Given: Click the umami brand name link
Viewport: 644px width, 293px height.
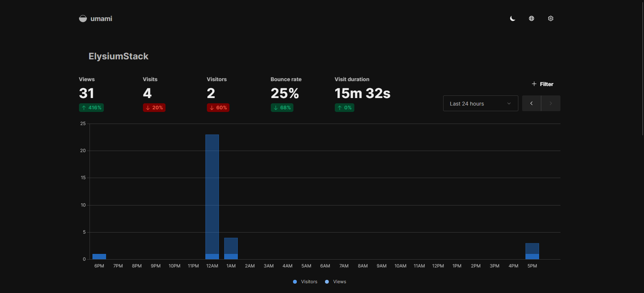Looking at the screenshot, I should pos(101,19).
